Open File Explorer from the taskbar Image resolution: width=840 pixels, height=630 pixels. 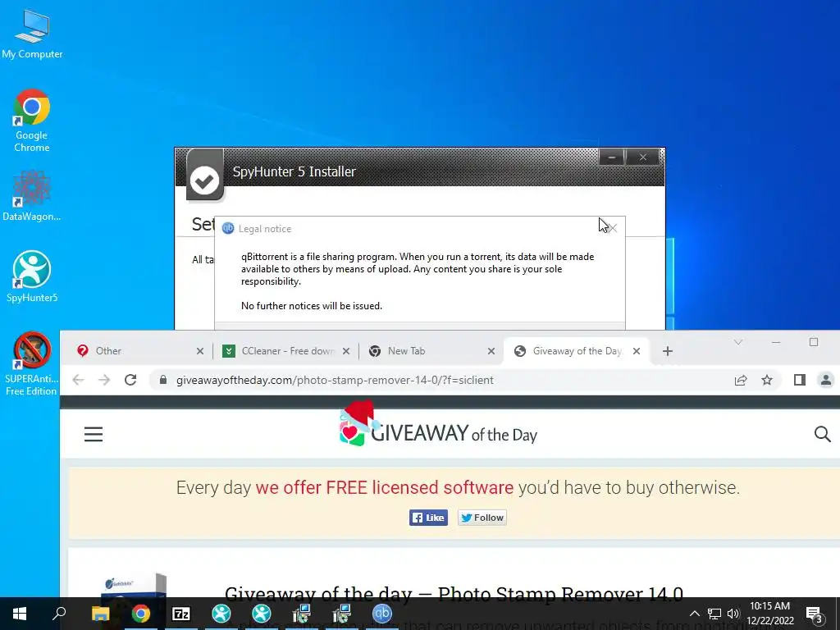(x=101, y=614)
